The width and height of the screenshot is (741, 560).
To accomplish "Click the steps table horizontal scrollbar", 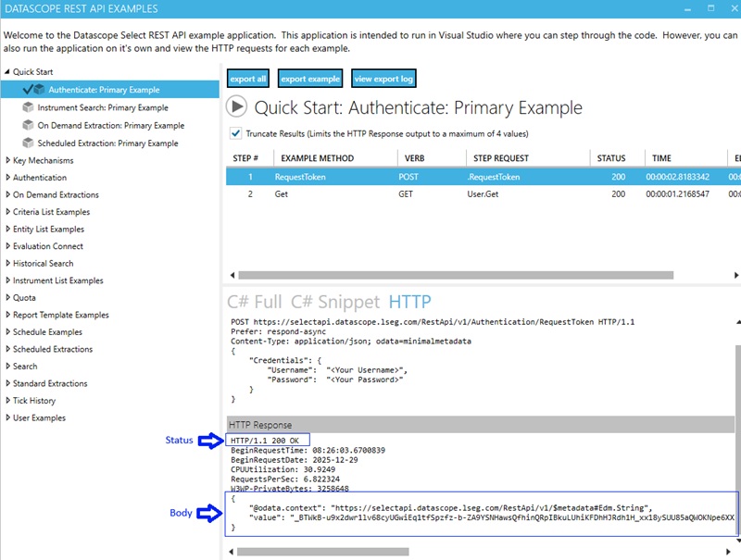I will point(463,275).
